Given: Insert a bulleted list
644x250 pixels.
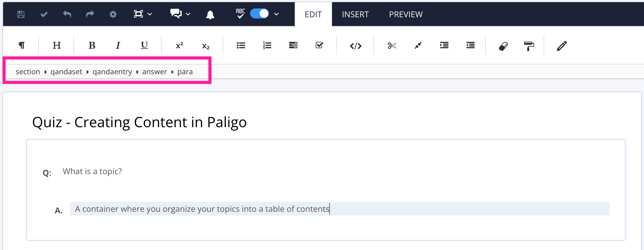Looking at the screenshot, I should [x=241, y=45].
